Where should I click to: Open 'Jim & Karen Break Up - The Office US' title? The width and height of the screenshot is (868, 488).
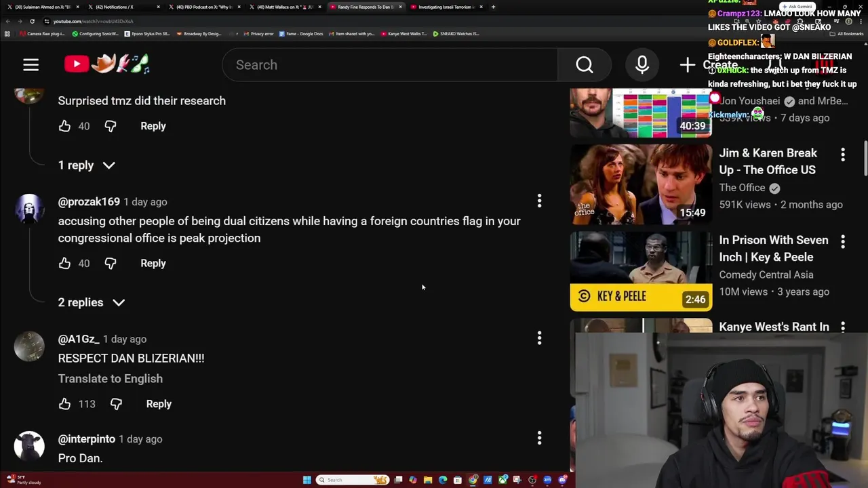pos(768,162)
